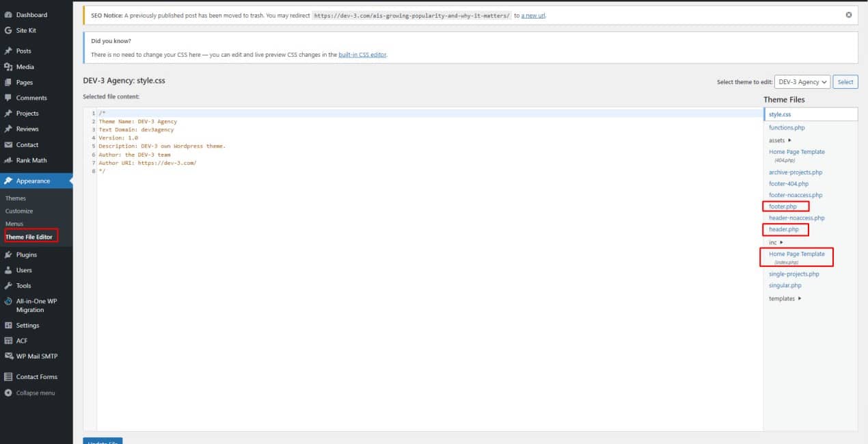The height and width of the screenshot is (444, 868).
Task: Collapse the admin sidebar menu
Action: tap(35, 393)
